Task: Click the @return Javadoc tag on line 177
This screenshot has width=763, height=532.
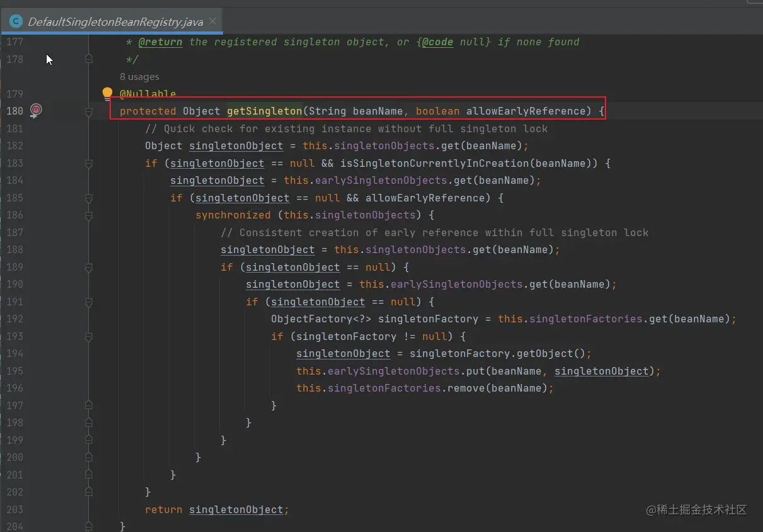Action: pyautogui.click(x=161, y=42)
